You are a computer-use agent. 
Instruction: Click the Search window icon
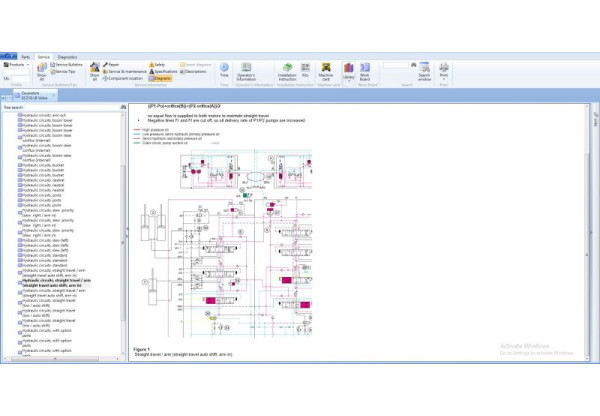[x=423, y=69]
